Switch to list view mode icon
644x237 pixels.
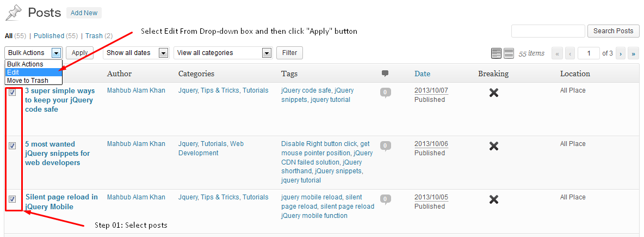coord(496,53)
